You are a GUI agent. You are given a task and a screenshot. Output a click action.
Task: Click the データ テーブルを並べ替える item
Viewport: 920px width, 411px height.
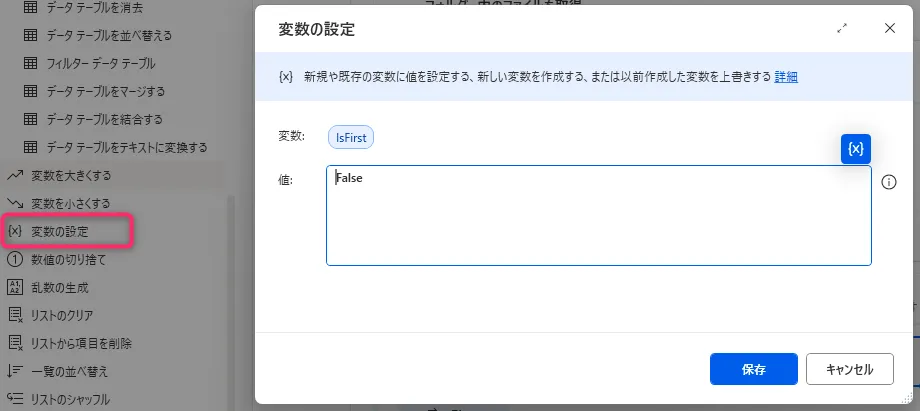point(109,36)
